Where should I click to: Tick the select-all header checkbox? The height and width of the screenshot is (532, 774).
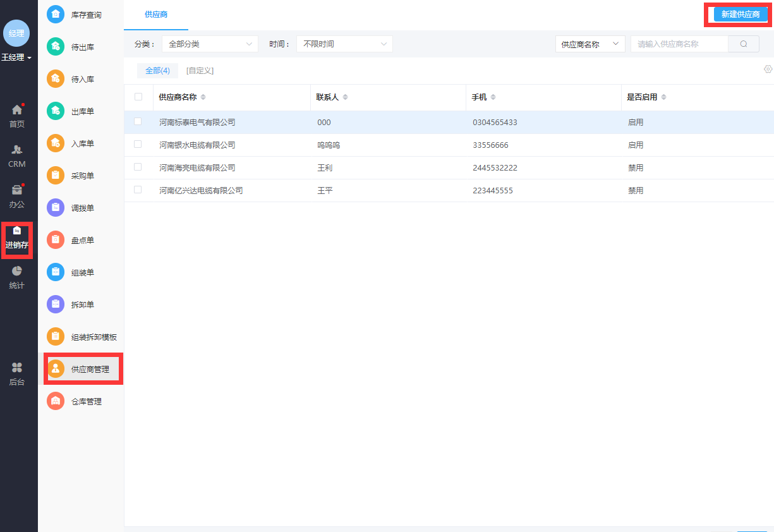click(138, 97)
